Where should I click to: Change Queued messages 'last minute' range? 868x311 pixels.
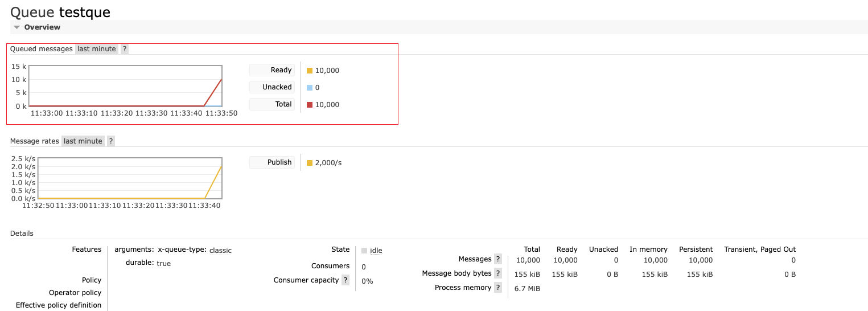[x=97, y=49]
